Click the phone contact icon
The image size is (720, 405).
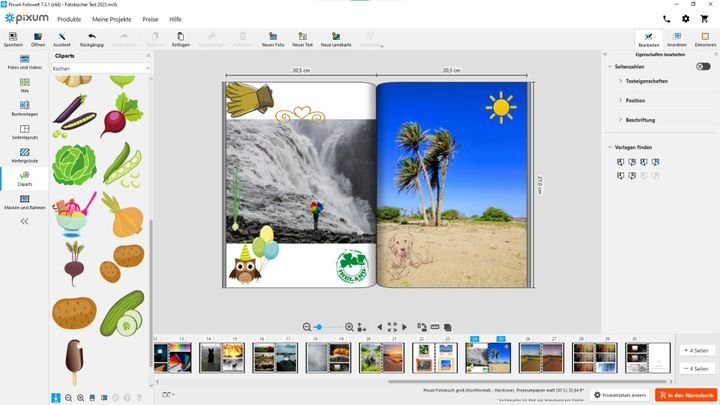[x=666, y=19]
